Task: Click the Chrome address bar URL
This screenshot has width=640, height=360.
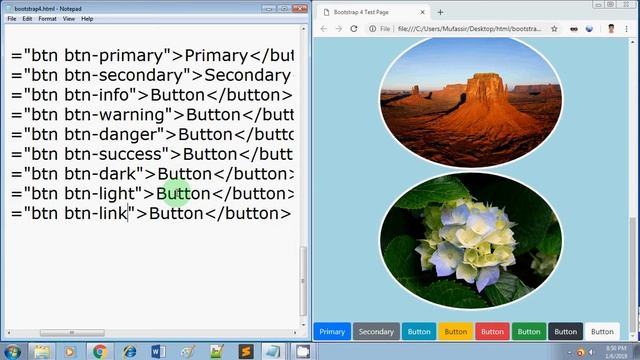Action: [469, 29]
